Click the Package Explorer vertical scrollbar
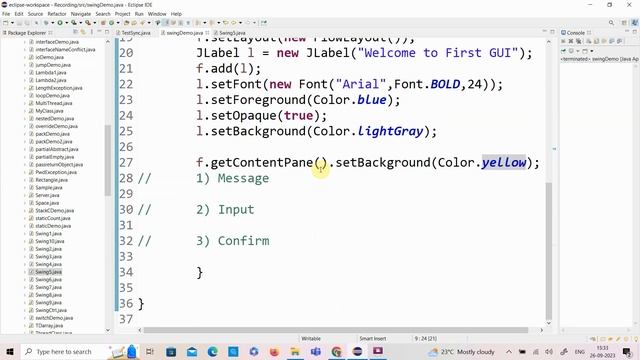This screenshot has height=360, width=640. (x=108, y=160)
